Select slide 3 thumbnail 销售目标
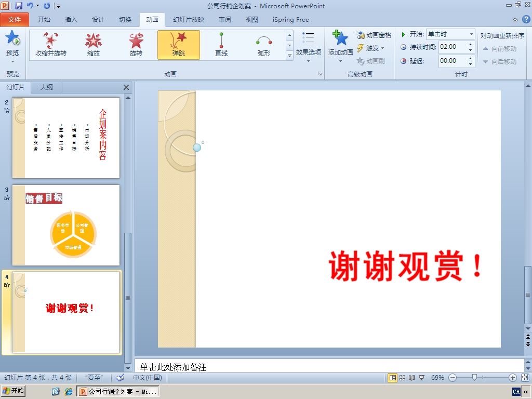The height and width of the screenshot is (399, 532). coord(66,225)
